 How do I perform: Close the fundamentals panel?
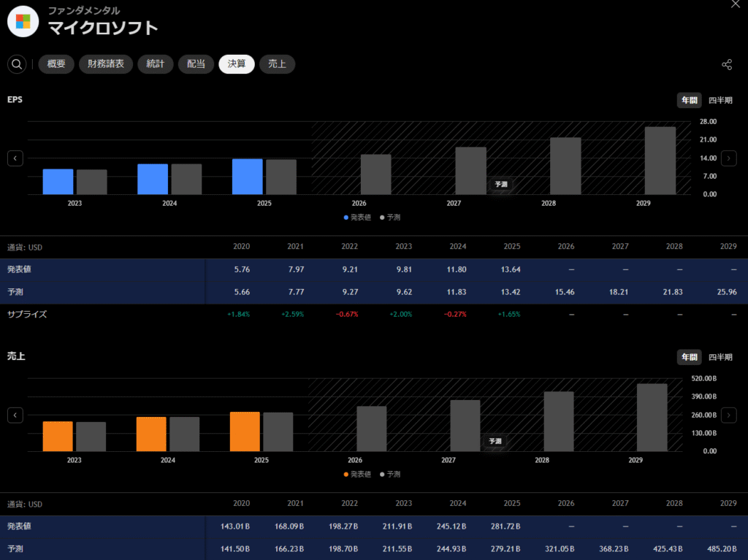tap(735, 4)
